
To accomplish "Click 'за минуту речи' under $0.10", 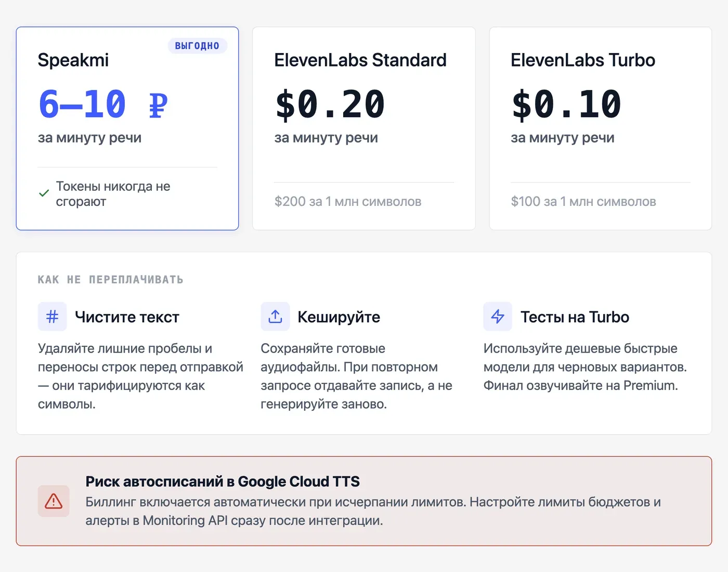I will (563, 138).
